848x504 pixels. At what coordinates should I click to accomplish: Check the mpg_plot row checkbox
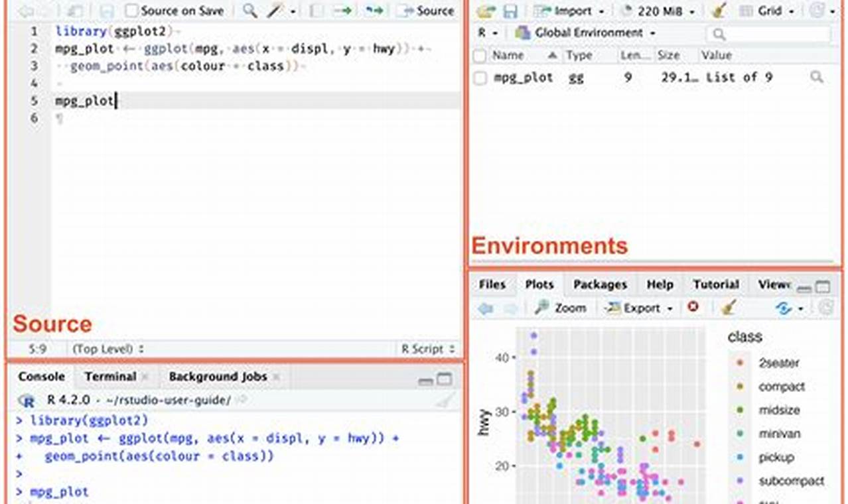[480, 78]
